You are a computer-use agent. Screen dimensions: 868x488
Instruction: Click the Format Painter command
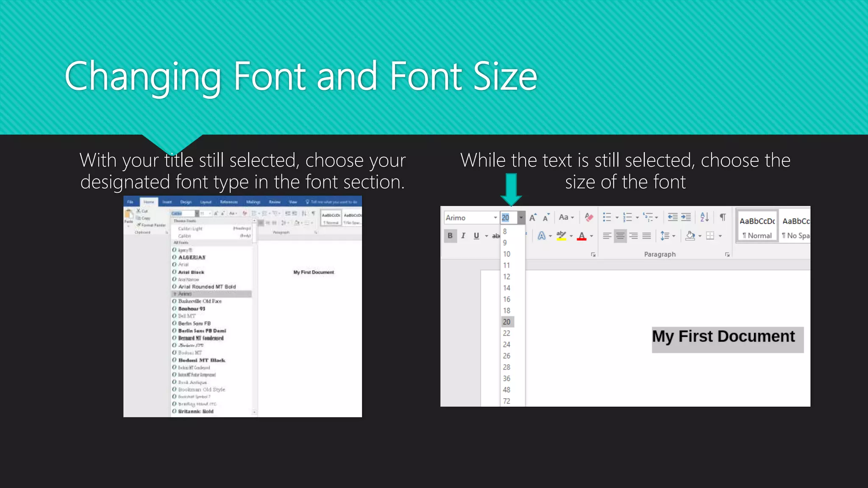click(151, 225)
